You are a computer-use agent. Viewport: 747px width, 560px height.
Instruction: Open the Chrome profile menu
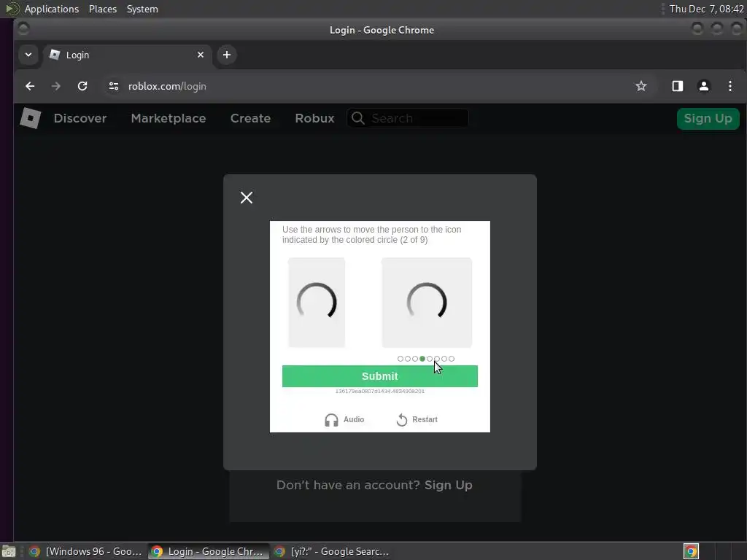pyautogui.click(x=704, y=86)
